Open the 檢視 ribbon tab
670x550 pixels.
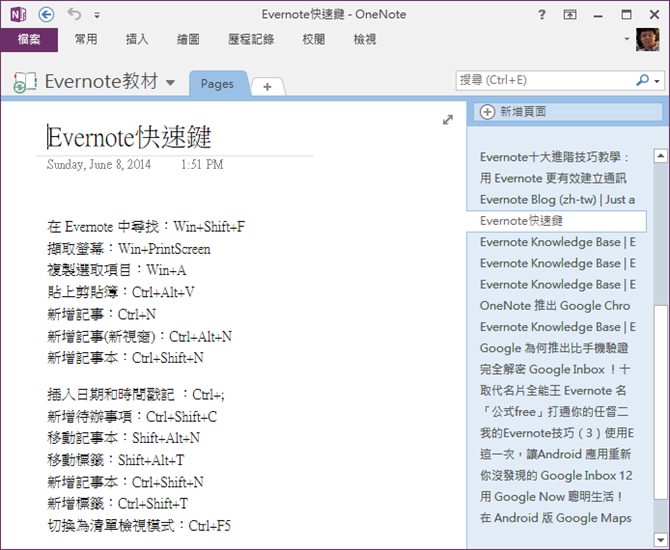pos(365,39)
